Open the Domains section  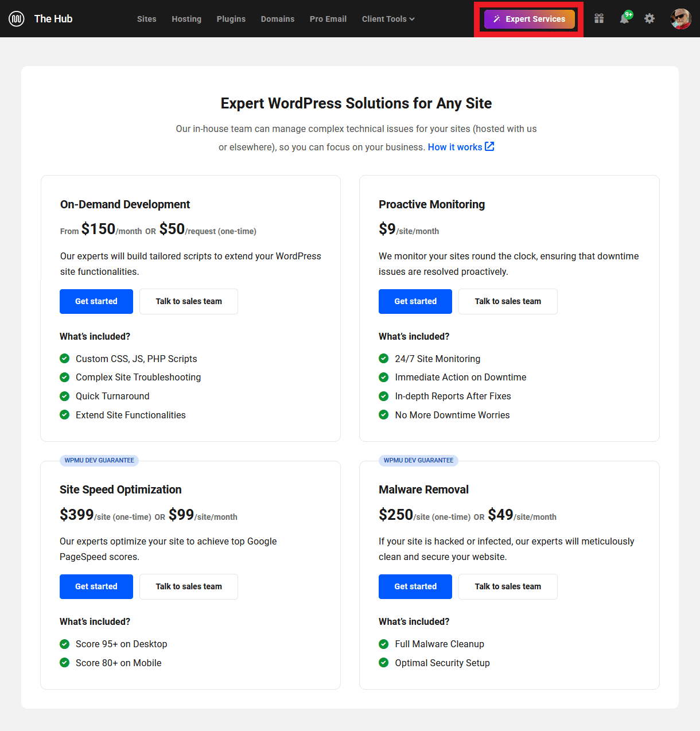coord(277,18)
